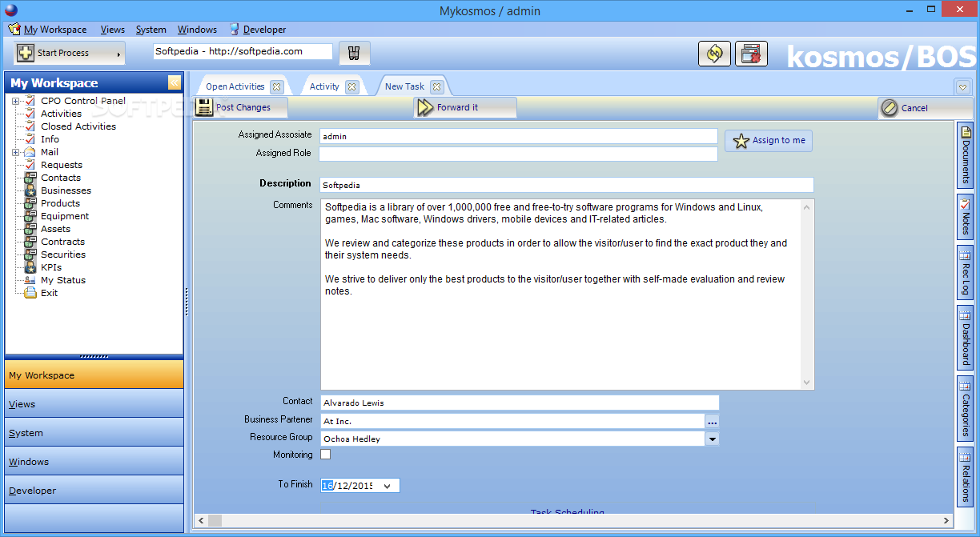
Task: Click the Softpedia URL search field
Action: (x=243, y=51)
